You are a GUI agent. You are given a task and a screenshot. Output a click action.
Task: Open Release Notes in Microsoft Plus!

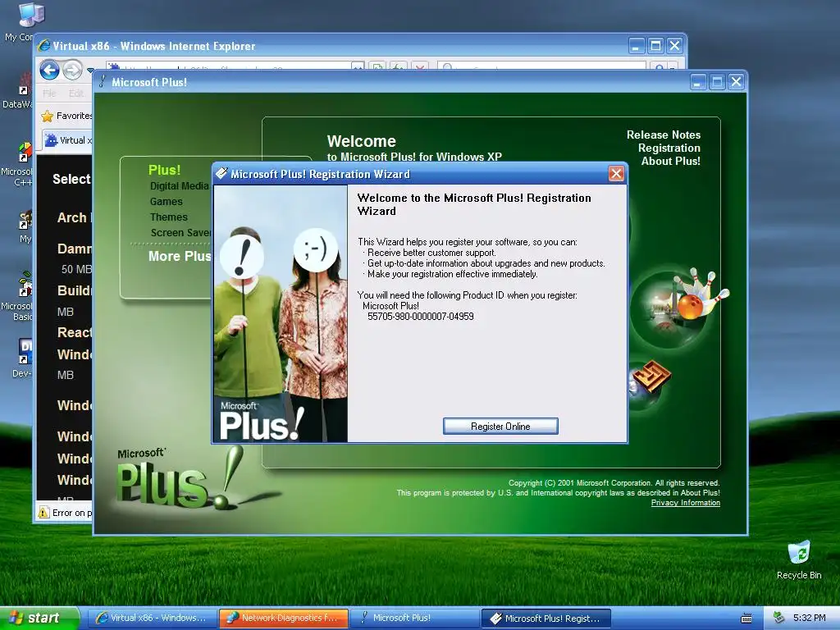(x=663, y=135)
